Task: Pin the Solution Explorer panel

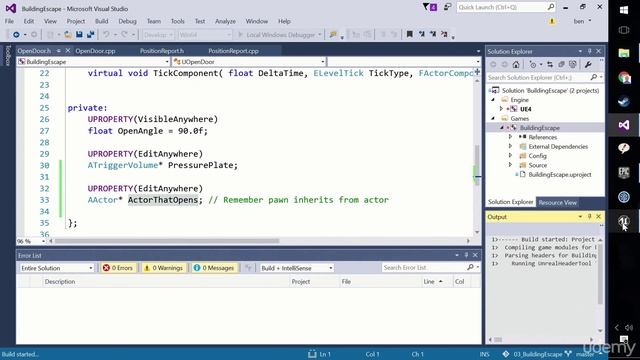Action: (x=589, y=51)
